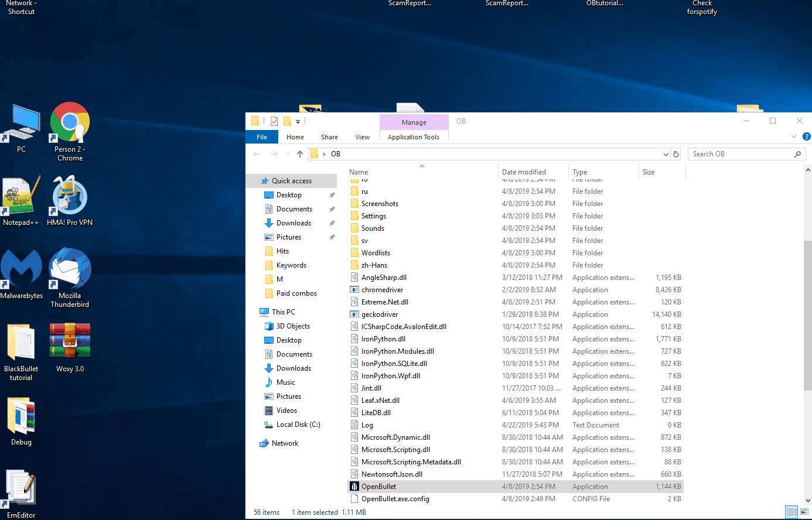
Task: Click the chevron before OB in the address bar
Action: pyautogui.click(x=324, y=154)
